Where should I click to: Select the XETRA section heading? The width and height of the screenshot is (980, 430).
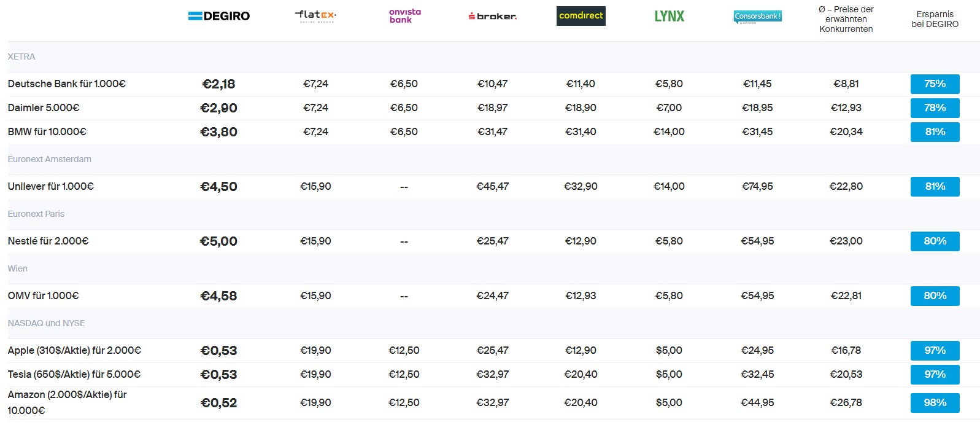pyautogui.click(x=21, y=57)
